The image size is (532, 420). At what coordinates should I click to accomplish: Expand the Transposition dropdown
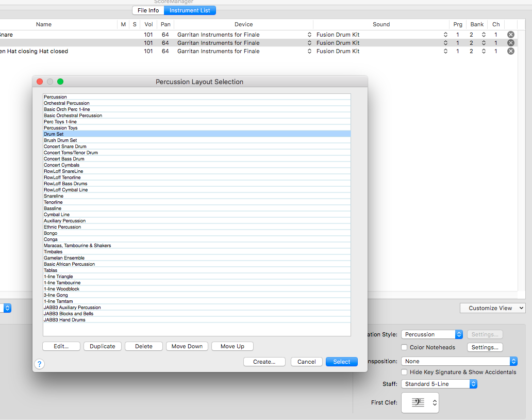point(459,361)
